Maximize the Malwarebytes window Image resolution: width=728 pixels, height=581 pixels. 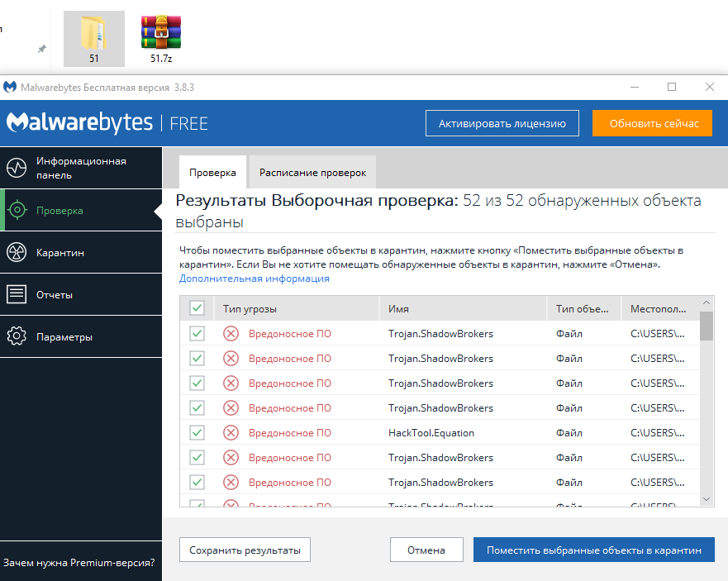point(672,87)
